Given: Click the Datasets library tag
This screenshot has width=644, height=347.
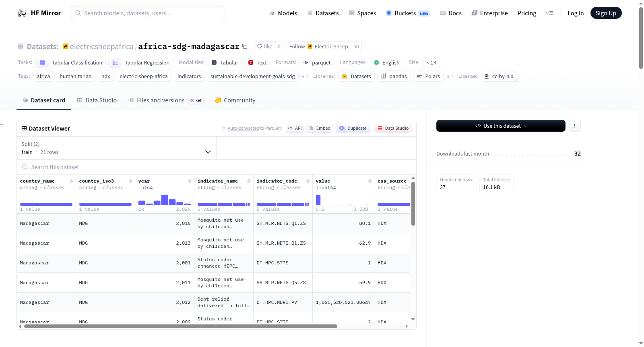Looking at the screenshot, I should 356,76.
